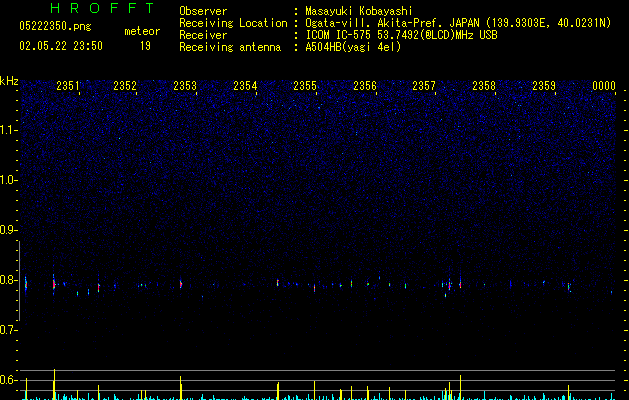Click the meteor count value 19
The width and height of the screenshot is (629, 400).
145,46
